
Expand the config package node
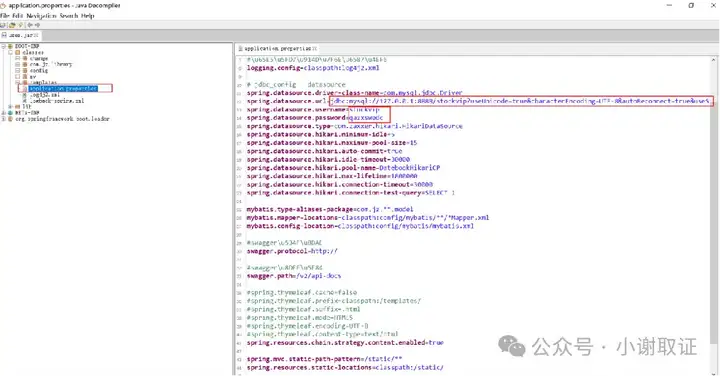pos(18,70)
